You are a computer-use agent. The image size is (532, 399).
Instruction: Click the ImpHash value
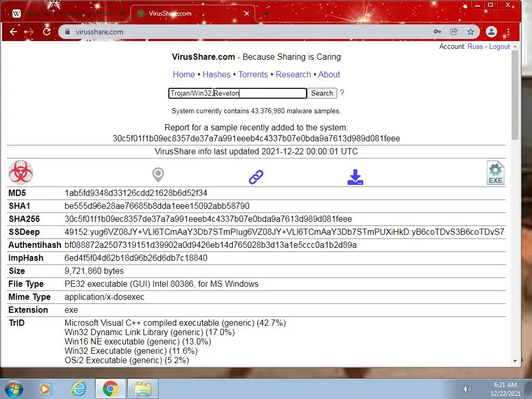(136, 258)
